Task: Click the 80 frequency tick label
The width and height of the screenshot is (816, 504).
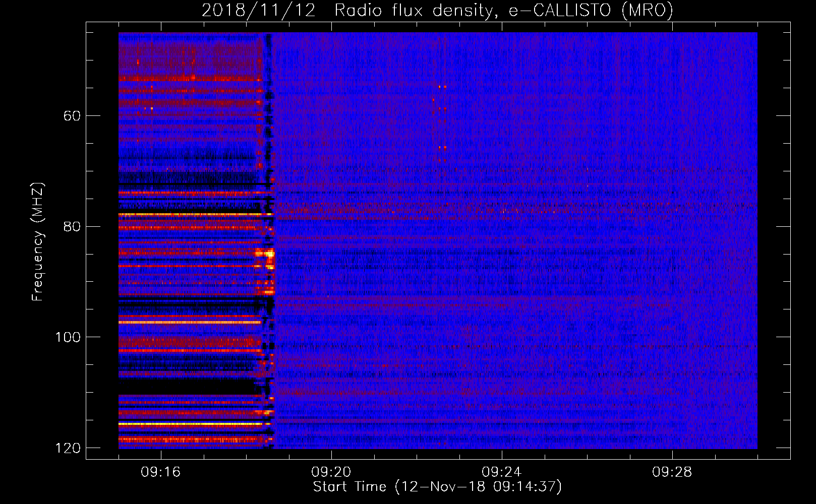Action: point(72,226)
